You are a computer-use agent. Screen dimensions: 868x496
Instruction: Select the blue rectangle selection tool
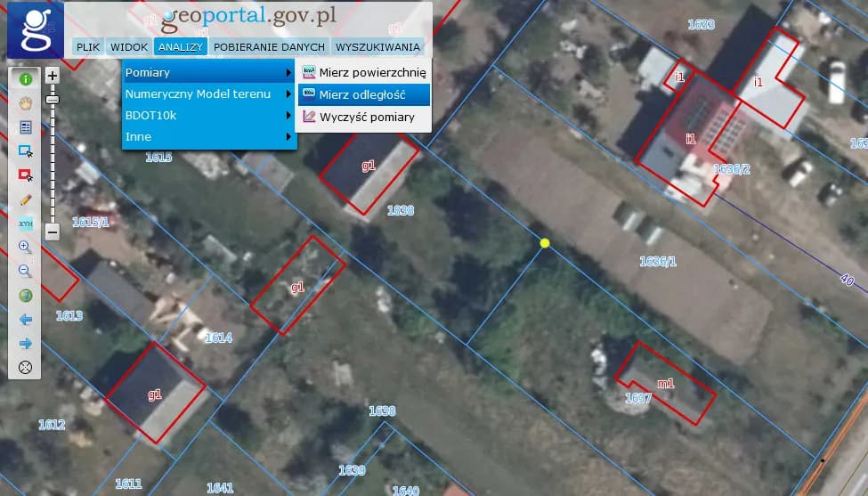[25, 150]
